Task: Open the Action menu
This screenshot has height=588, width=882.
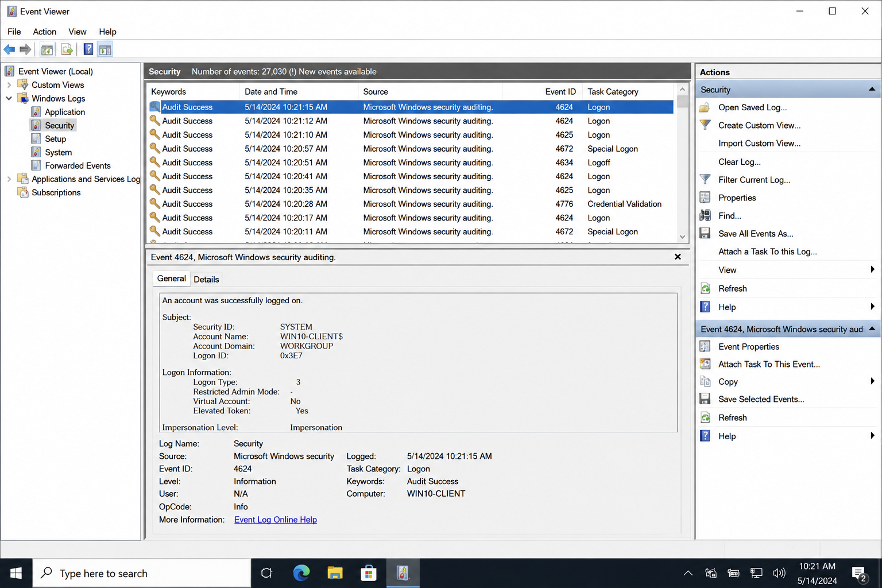Action: [x=45, y=32]
